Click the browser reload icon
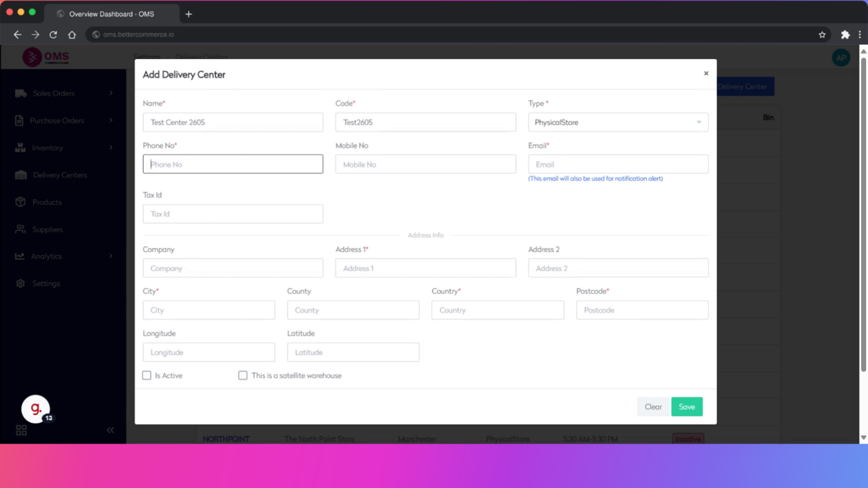Viewport: 868px width, 488px height. (x=54, y=35)
